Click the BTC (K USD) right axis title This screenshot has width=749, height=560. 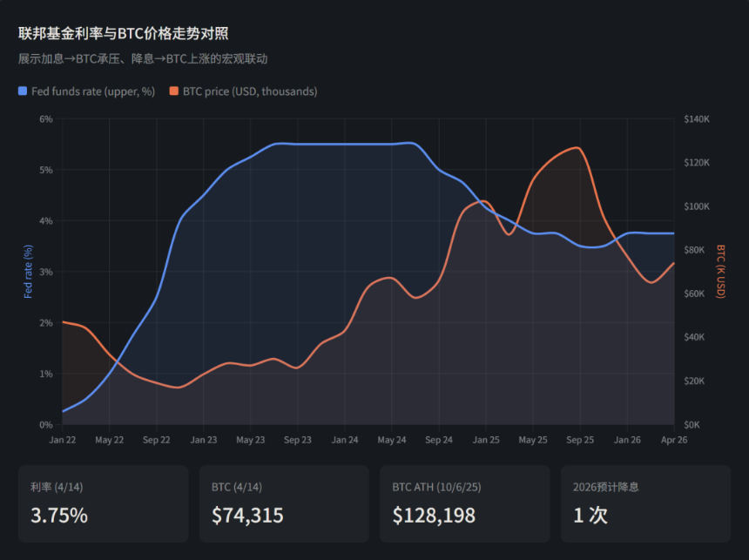tap(720, 271)
